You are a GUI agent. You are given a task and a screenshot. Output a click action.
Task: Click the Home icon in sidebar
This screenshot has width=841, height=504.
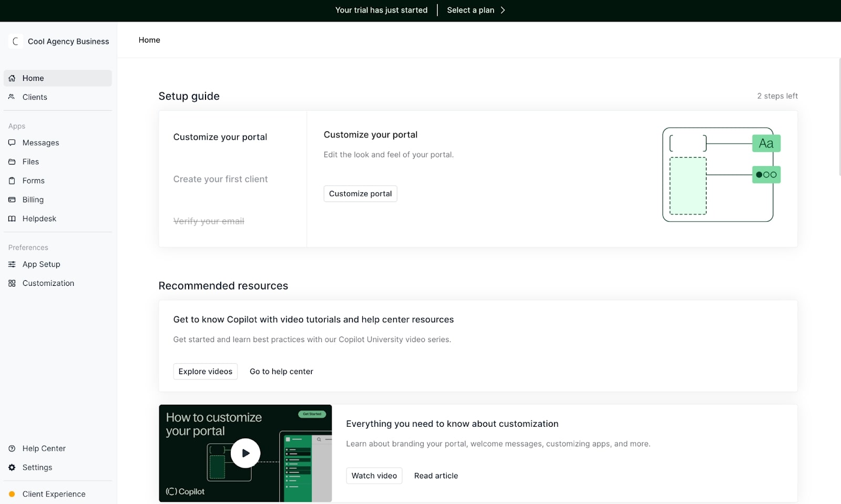point(12,78)
